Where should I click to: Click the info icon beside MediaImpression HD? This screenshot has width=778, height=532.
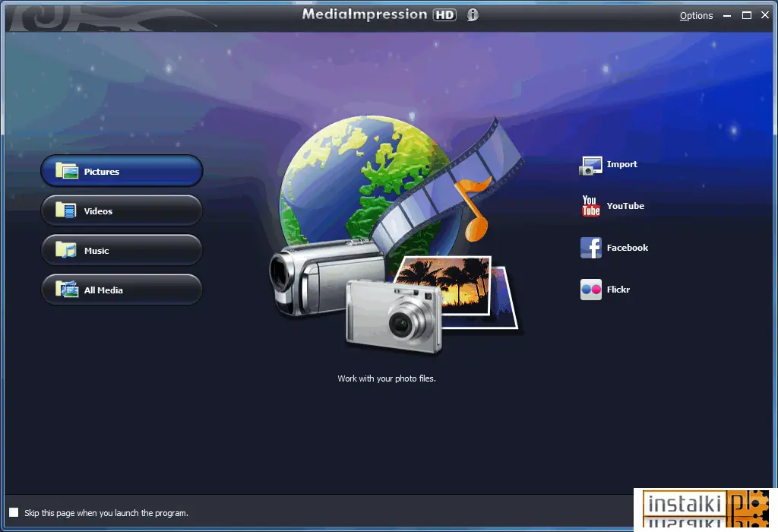click(x=473, y=15)
